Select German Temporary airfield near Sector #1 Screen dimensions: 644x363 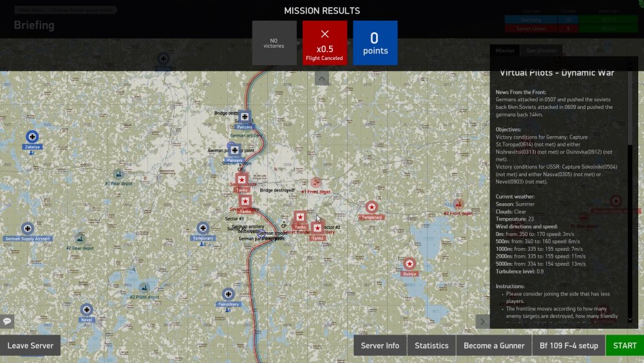tap(203, 228)
